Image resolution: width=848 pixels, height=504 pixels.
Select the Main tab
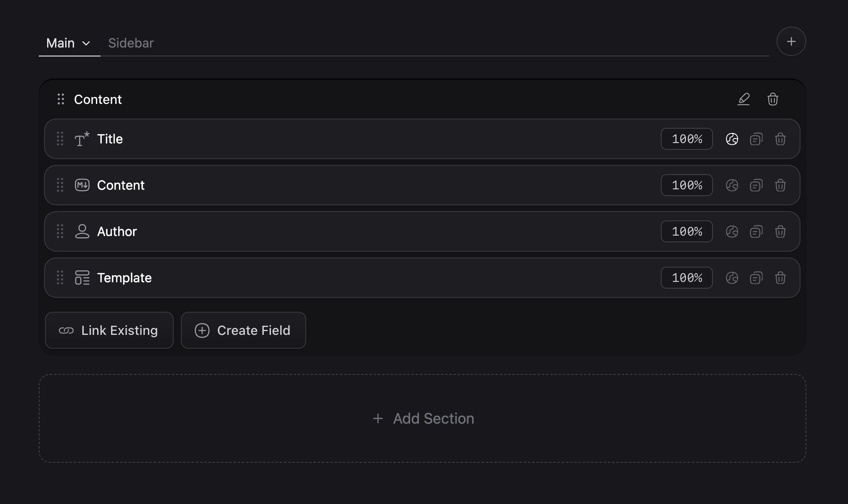pyautogui.click(x=60, y=43)
